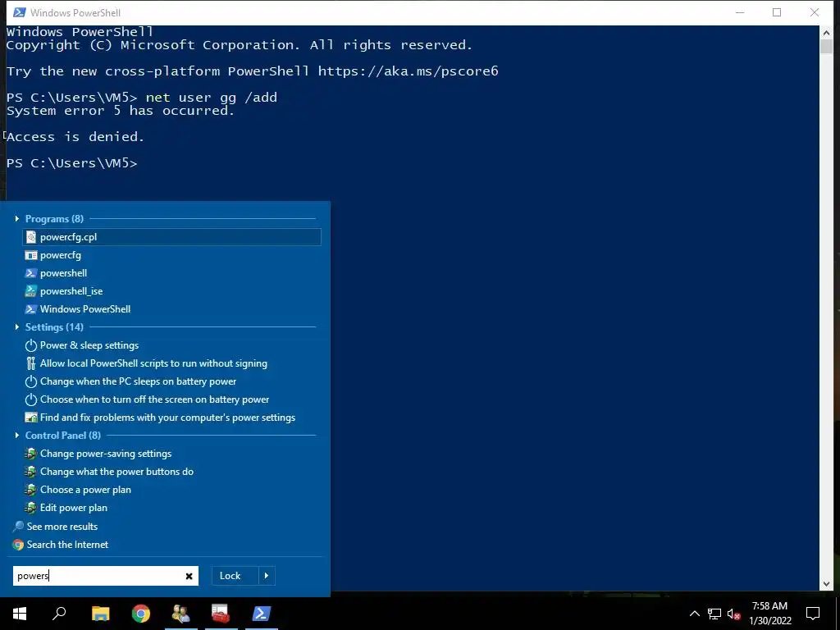Minimize the PowerShell window
The width and height of the screenshot is (840, 630).
[740, 12]
